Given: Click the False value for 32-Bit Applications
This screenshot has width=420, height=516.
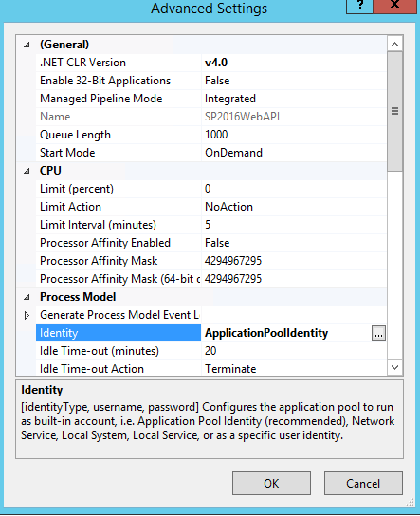Looking at the screenshot, I should coord(217,81).
